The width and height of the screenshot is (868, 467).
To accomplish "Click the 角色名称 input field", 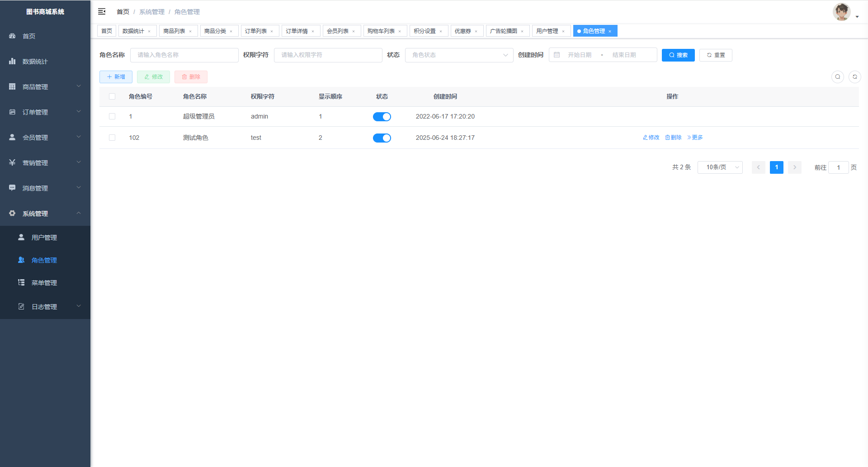I will (x=184, y=55).
